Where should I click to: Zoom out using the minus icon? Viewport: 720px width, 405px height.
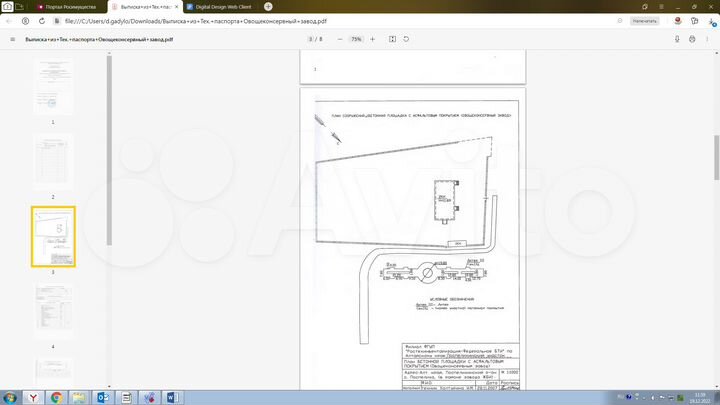pyautogui.click(x=340, y=39)
